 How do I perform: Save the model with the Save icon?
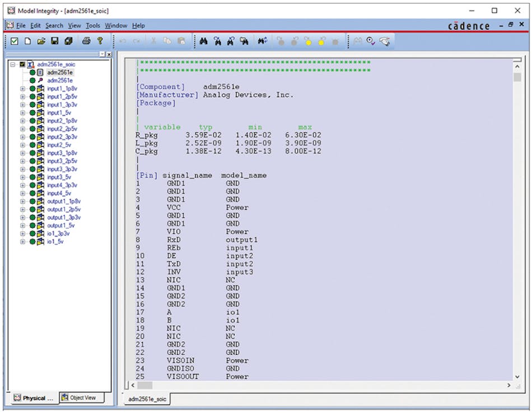[55, 40]
